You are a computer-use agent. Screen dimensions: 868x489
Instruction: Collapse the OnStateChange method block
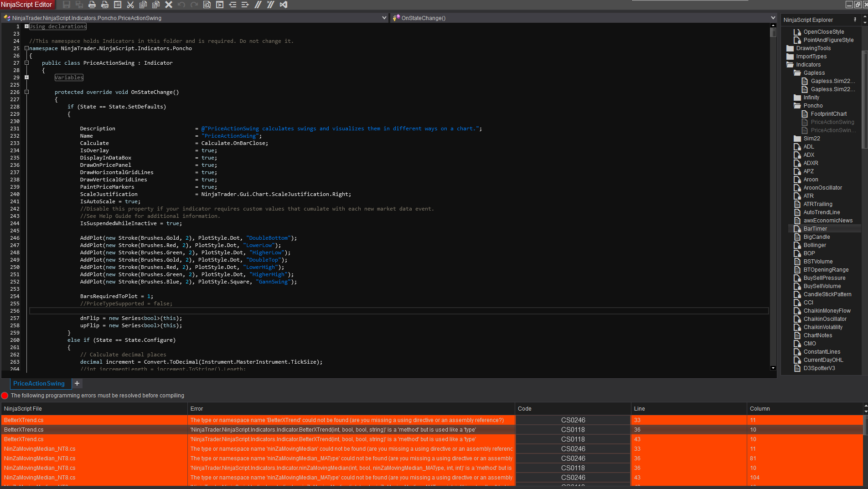tap(26, 92)
